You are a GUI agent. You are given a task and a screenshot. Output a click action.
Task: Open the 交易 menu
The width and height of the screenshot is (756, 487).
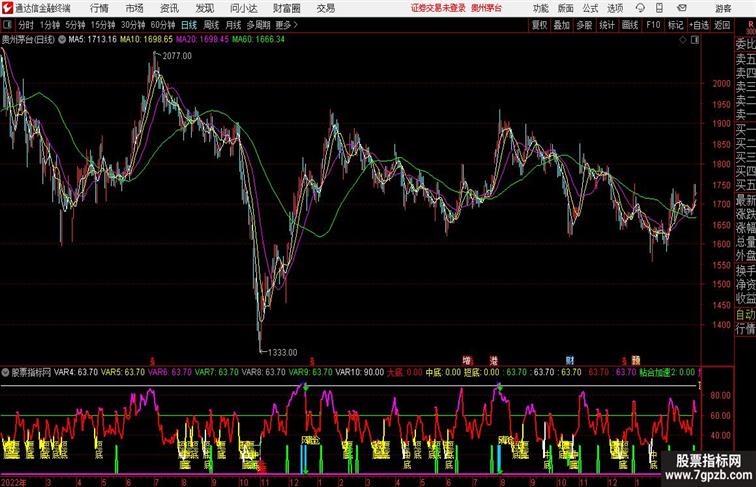[x=325, y=8]
